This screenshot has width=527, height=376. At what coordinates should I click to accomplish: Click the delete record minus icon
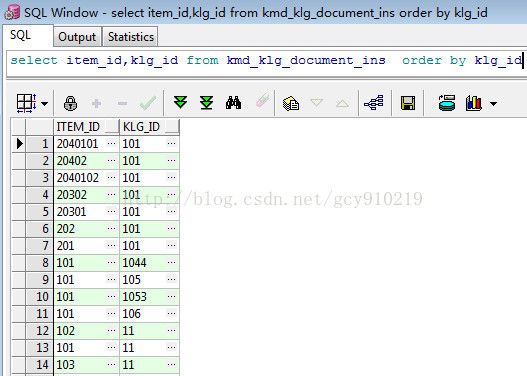[x=122, y=103]
